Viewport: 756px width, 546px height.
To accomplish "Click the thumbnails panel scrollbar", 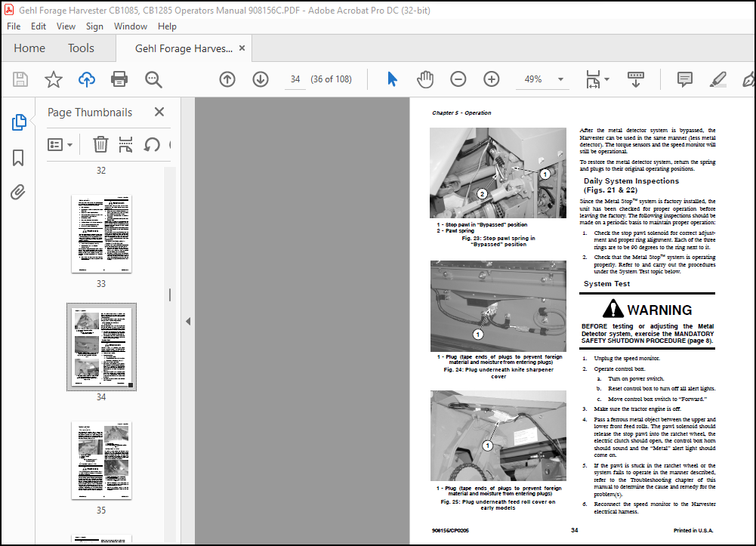I will (x=170, y=295).
